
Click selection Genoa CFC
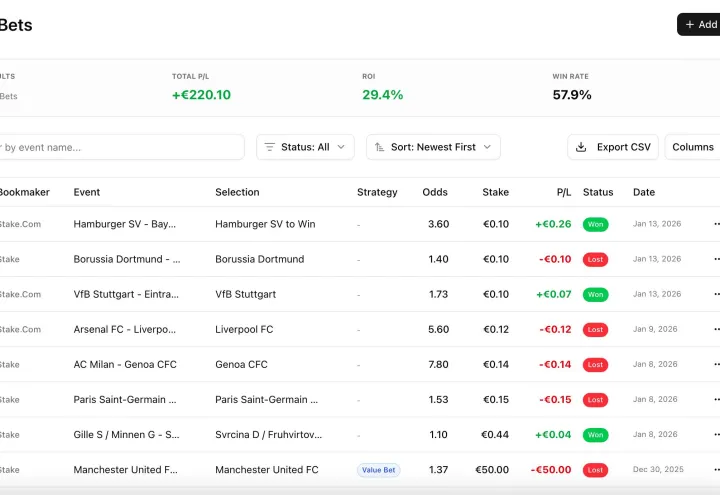coord(241,365)
